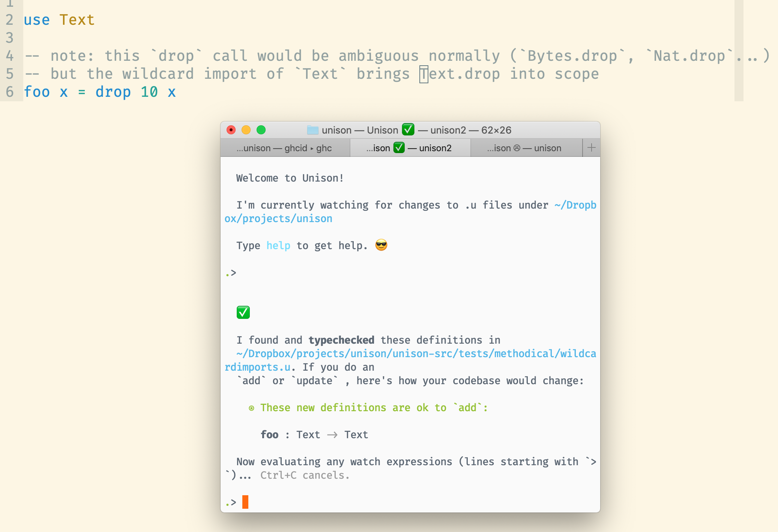Click the green checkmark badge in the window title

(408, 130)
